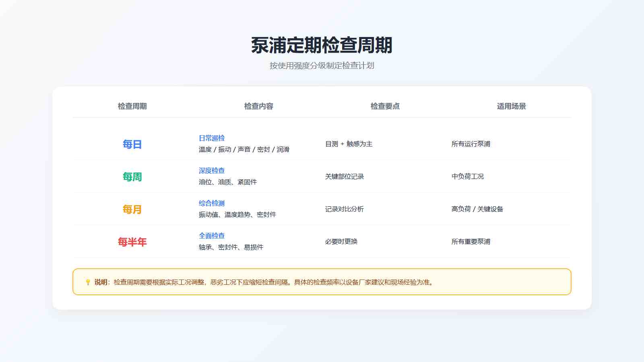Select the 每周 cycle label
The height and width of the screenshot is (362, 644).
132,177
